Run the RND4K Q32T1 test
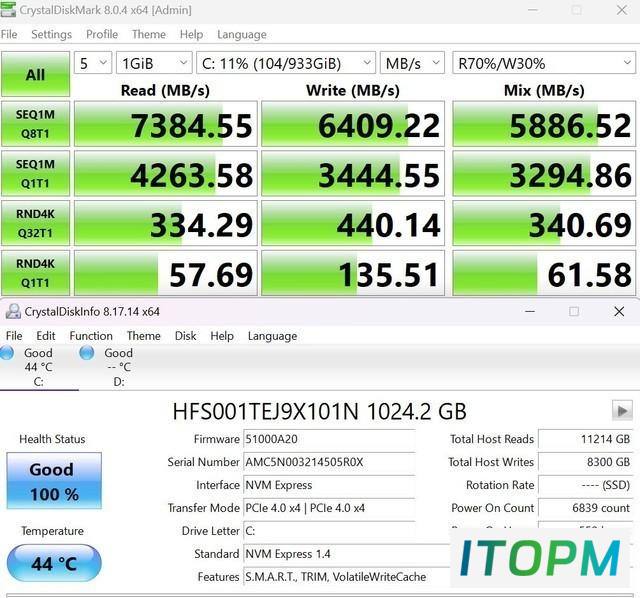 (x=36, y=223)
